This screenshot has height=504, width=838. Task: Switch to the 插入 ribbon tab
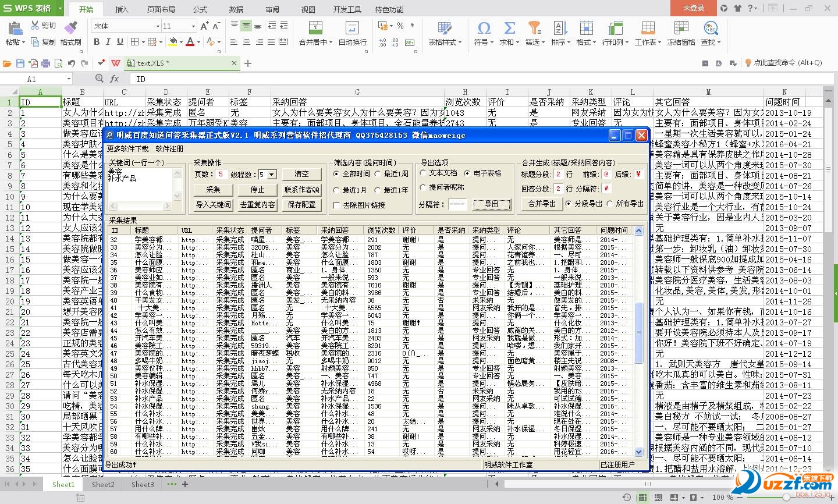click(x=122, y=9)
